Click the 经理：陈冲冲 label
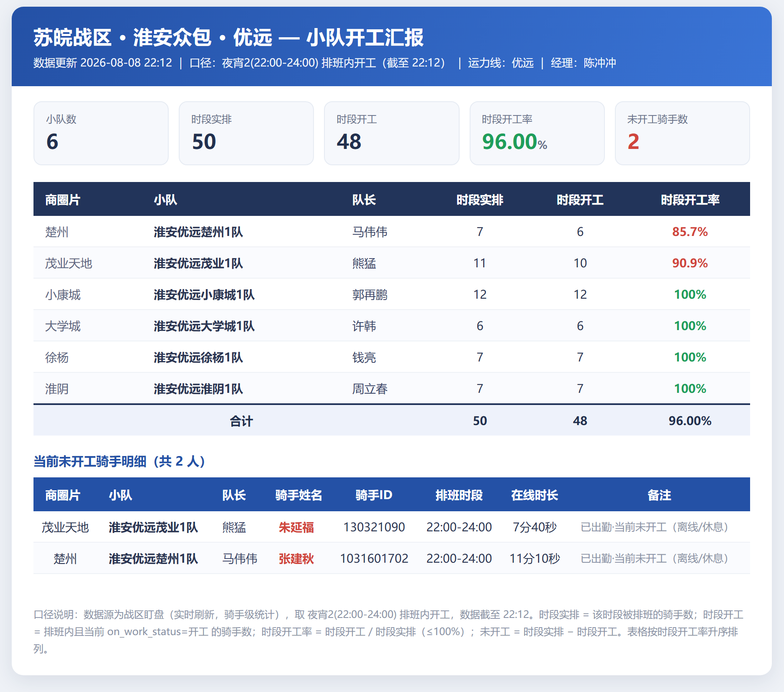This screenshot has height=692, width=784. click(x=583, y=63)
